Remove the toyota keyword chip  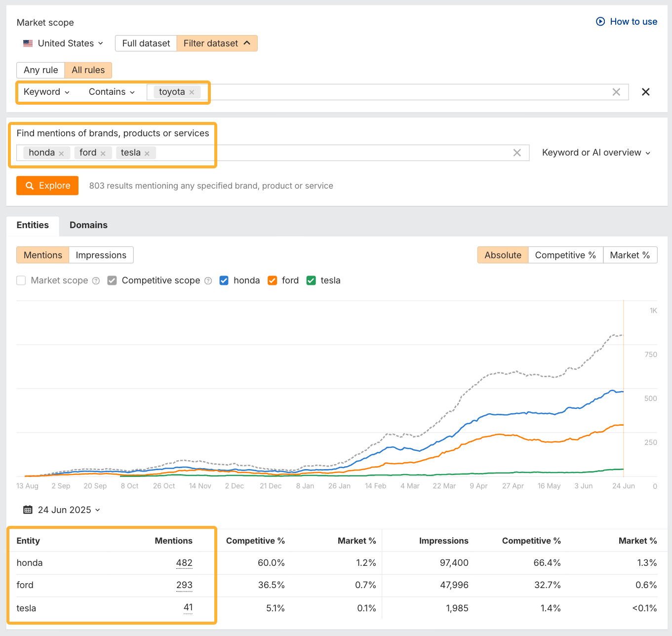tap(192, 92)
